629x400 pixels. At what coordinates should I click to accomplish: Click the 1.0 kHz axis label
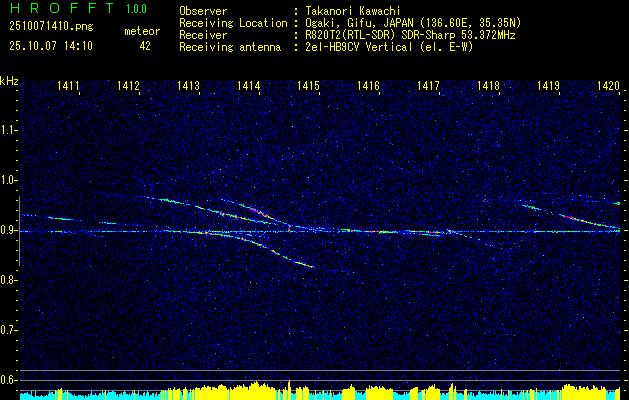pyautogui.click(x=8, y=180)
